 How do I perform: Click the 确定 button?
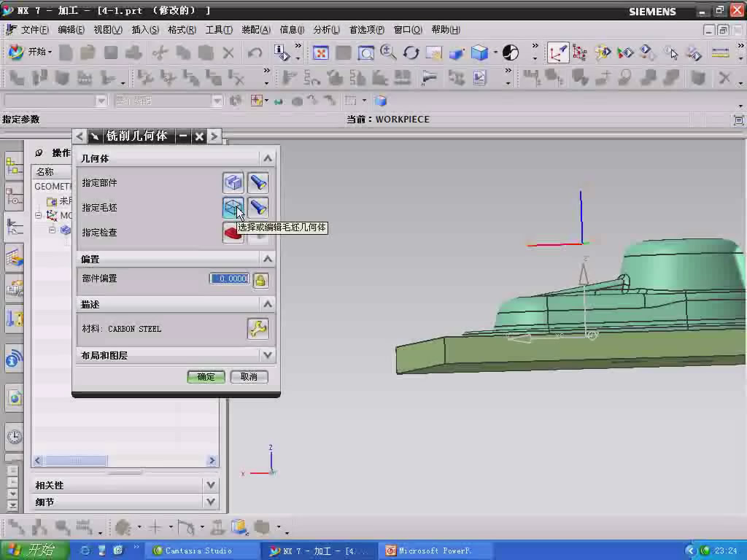tap(206, 377)
